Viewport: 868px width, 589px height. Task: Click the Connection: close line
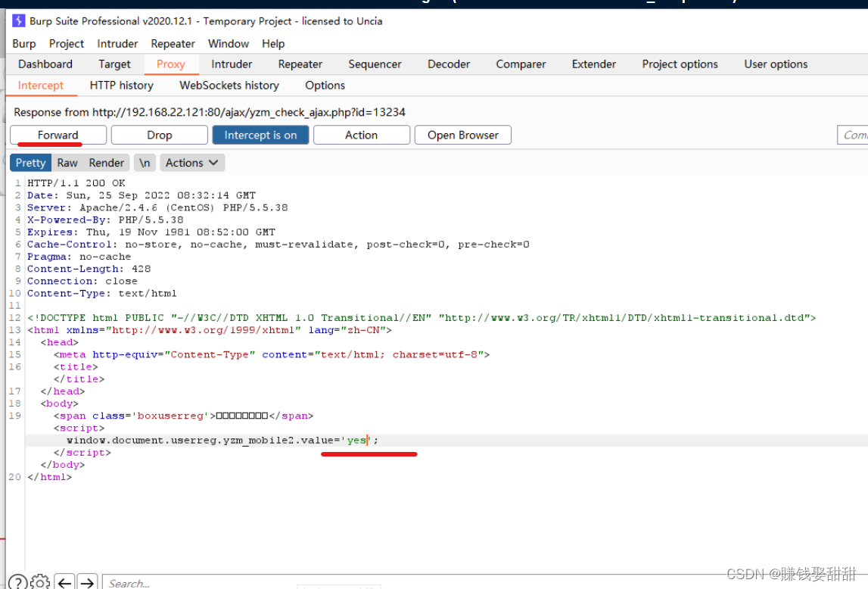tap(82, 281)
